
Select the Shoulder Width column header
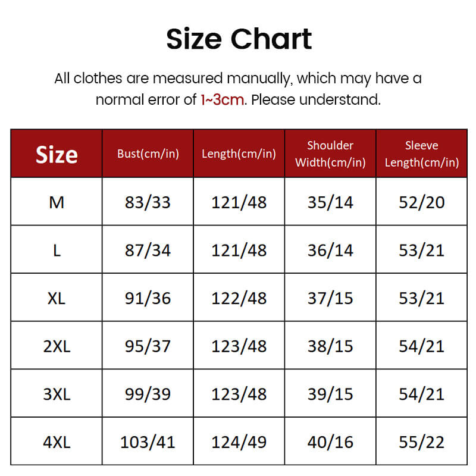[x=330, y=154]
